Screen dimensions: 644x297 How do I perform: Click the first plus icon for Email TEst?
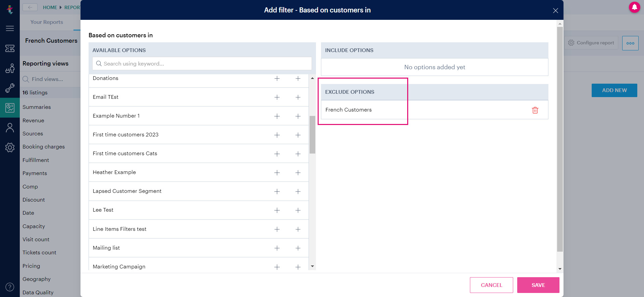tap(277, 97)
